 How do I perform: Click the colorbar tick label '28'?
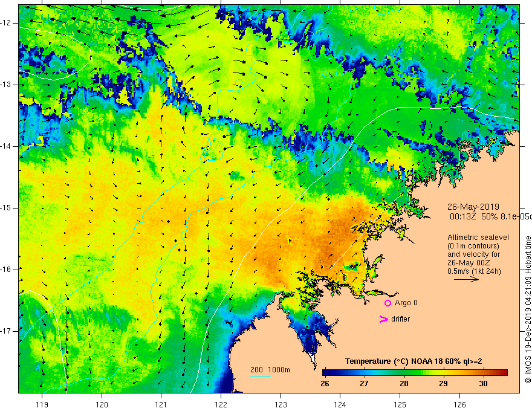[404, 384]
